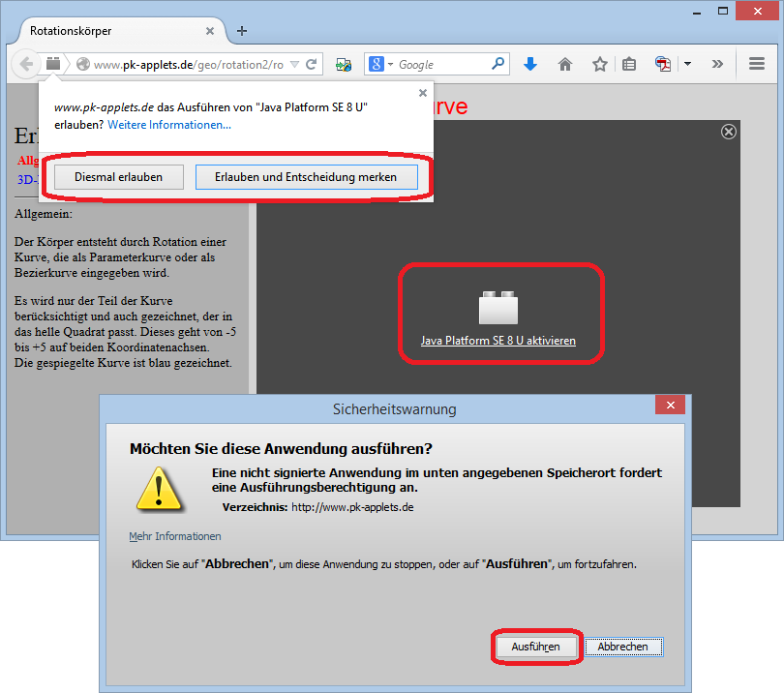This screenshot has height=693, width=784.
Task: Show bookmarks list icon
Action: 629,65
